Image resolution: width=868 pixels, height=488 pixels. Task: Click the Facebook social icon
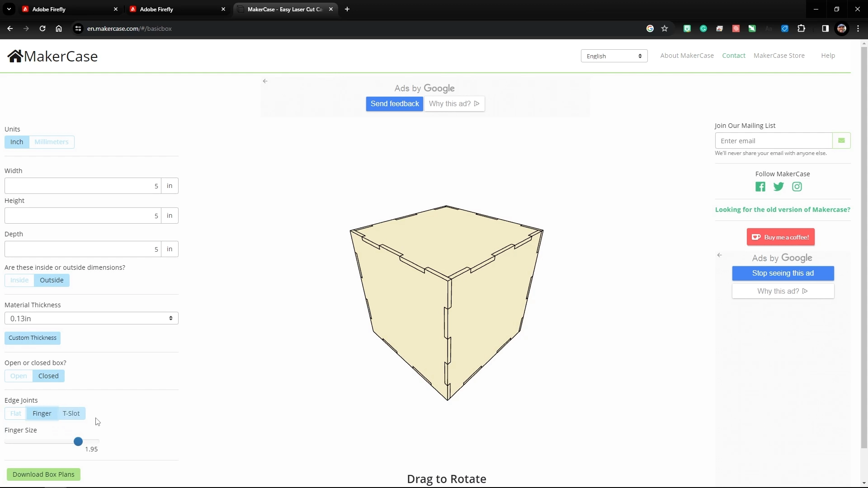click(761, 187)
